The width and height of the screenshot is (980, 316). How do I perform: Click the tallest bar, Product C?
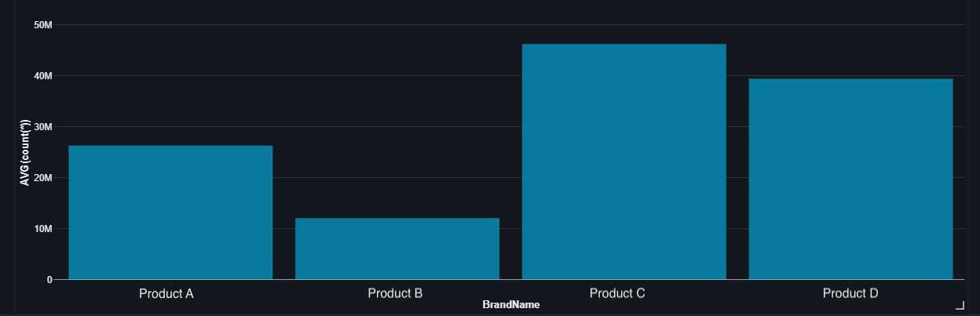pyautogui.click(x=623, y=162)
